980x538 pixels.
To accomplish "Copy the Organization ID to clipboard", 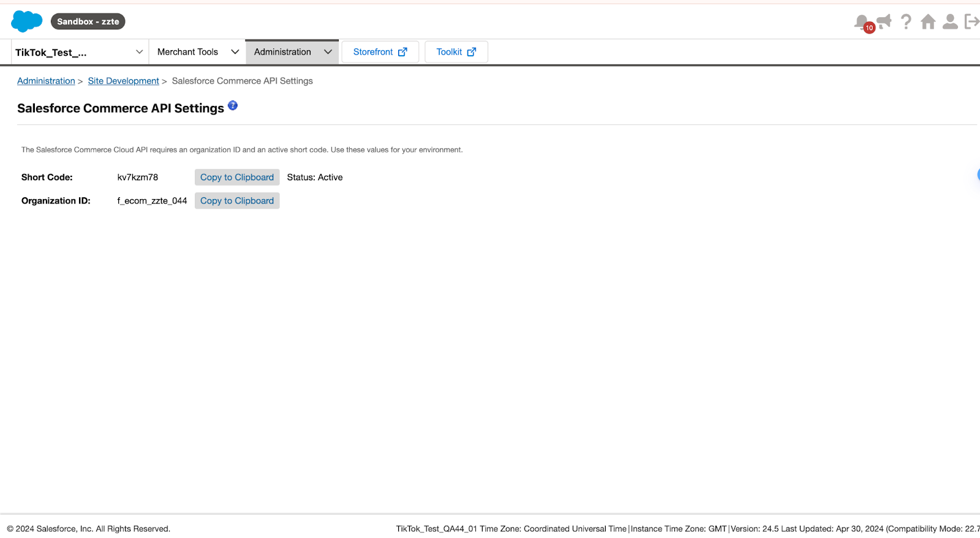I will click(x=237, y=200).
